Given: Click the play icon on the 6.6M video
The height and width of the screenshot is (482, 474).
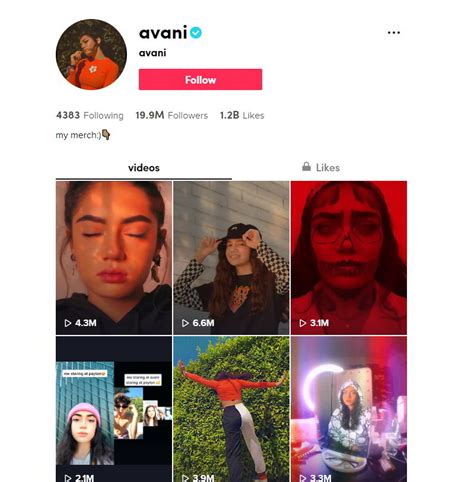Looking at the screenshot, I should pos(185,323).
